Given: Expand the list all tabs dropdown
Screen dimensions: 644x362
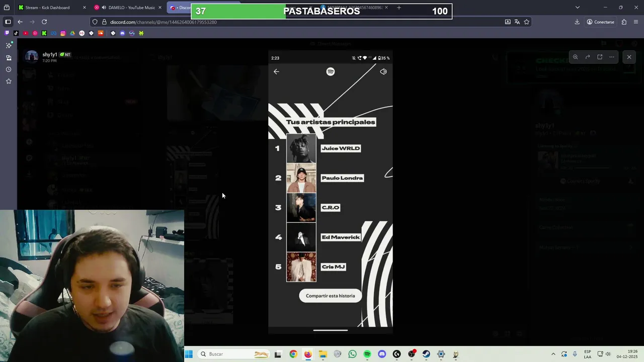Looking at the screenshot, I should click(x=578, y=8).
